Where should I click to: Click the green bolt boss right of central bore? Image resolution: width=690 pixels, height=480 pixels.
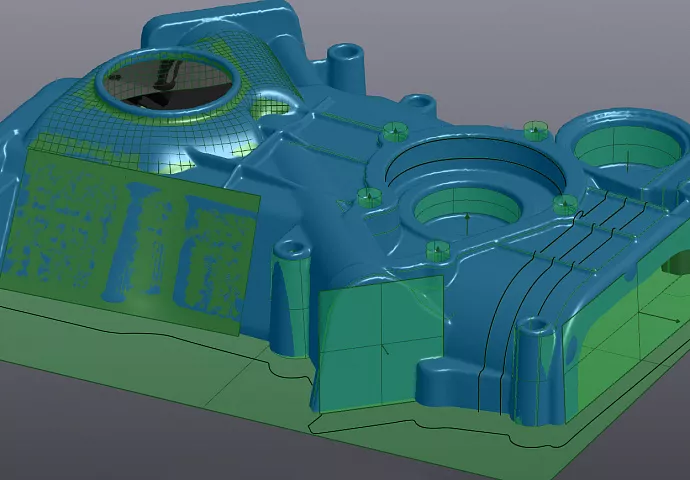563,205
